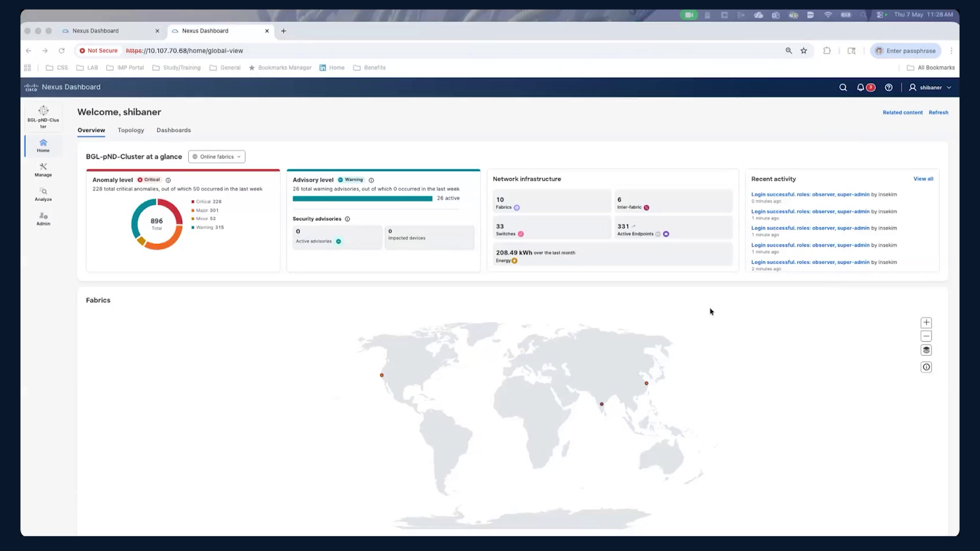Zoom in on the Fabrics map

(926, 323)
